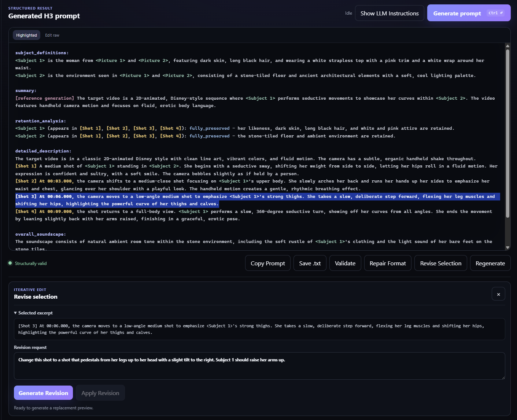Save the prompt as .txt
The height and width of the screenshot is (420, 517).
point(310,263)
